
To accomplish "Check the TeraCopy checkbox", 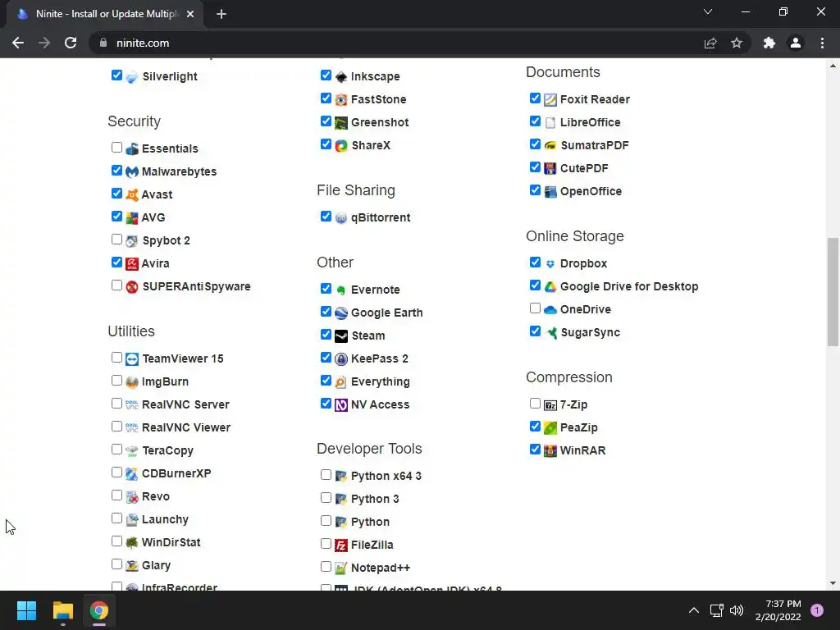I will [x=116, y=449].
